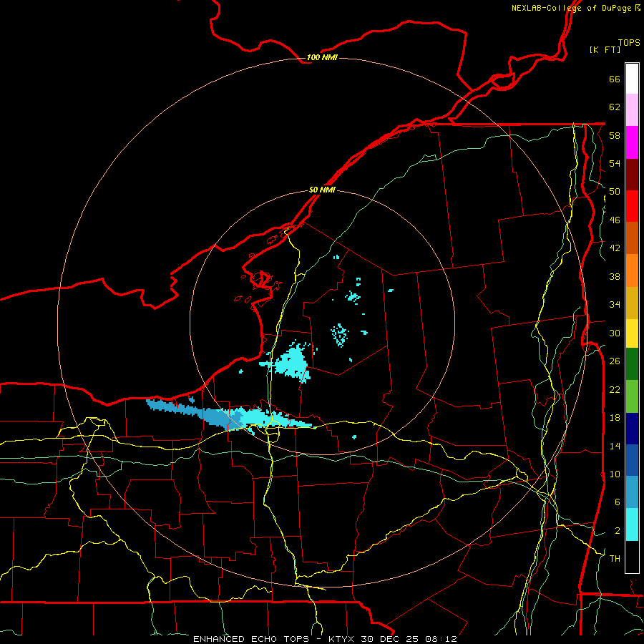Click the legend value "6"
This screenshot has height=644, width=644.
[x=617, y=502]
